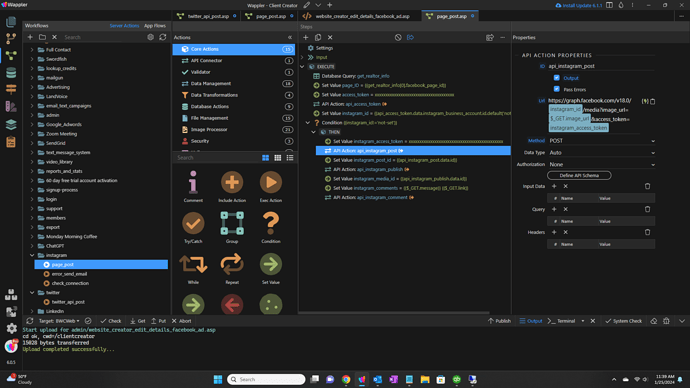Pick the Try/Catch action icon
This screenshot has height=388, width=690.
coord(193,223)
